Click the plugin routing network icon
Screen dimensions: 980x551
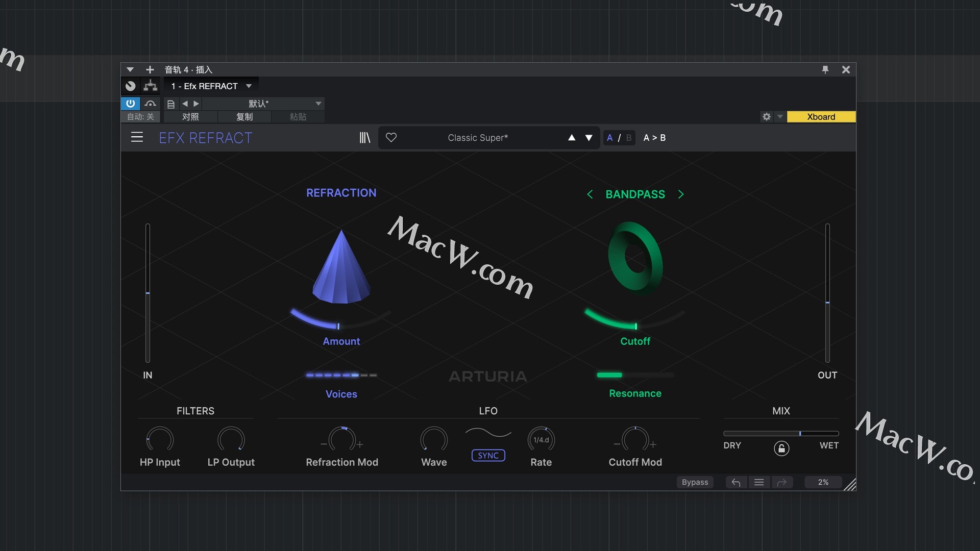point(151,86)
